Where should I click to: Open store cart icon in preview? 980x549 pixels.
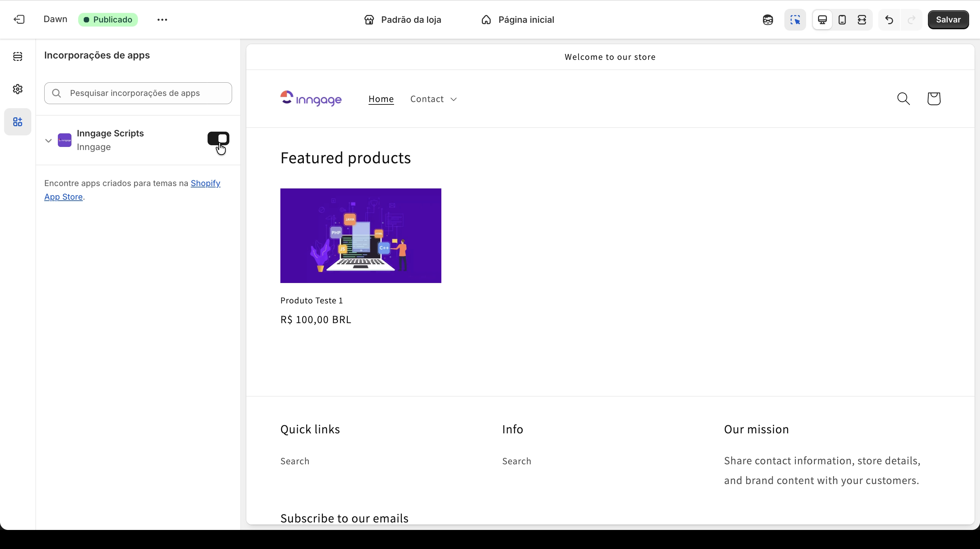pyautogui.click(x=934, y=99)
